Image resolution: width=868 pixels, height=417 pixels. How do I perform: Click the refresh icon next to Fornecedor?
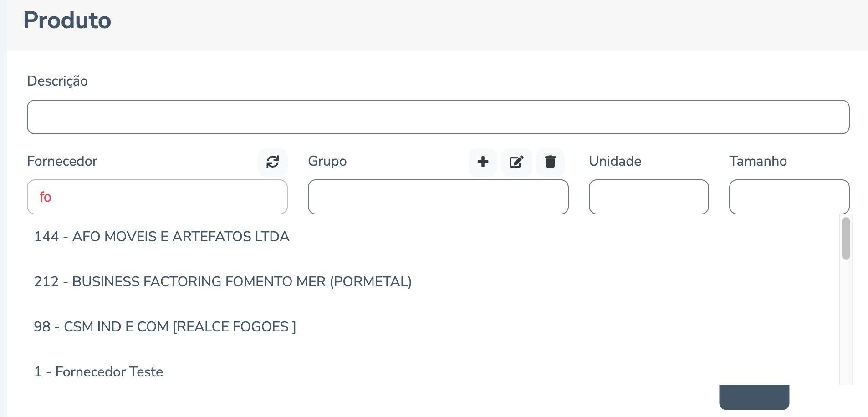272,162
